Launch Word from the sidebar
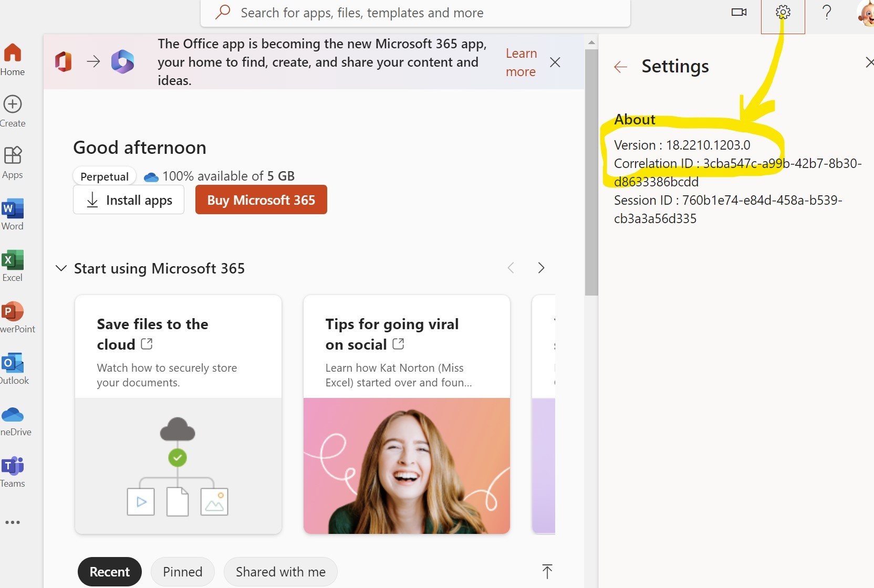Image resolution: width=874 pixels, height=588 pixels. coord(13,214)
